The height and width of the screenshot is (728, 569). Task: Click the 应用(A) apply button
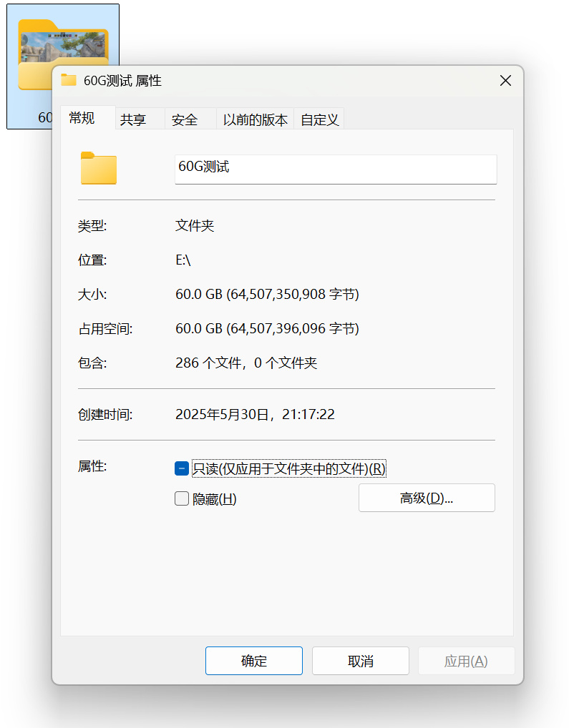pos(467,661)
